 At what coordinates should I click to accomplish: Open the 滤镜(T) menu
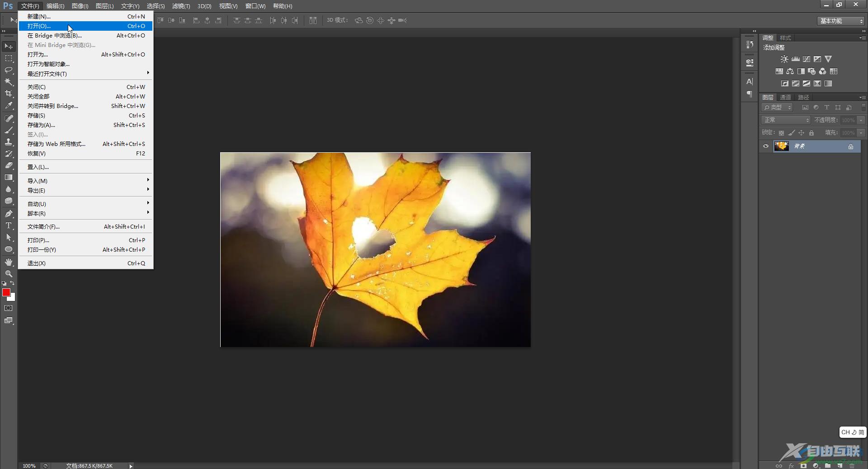181,6
